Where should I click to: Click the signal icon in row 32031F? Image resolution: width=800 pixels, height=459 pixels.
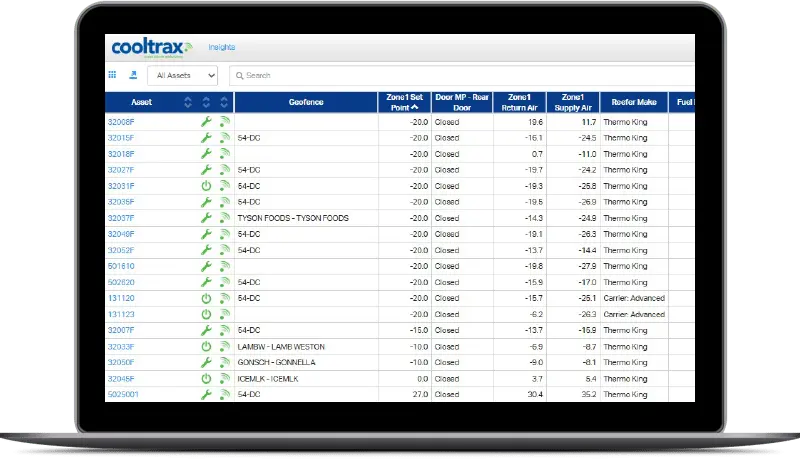pos(224,186)
